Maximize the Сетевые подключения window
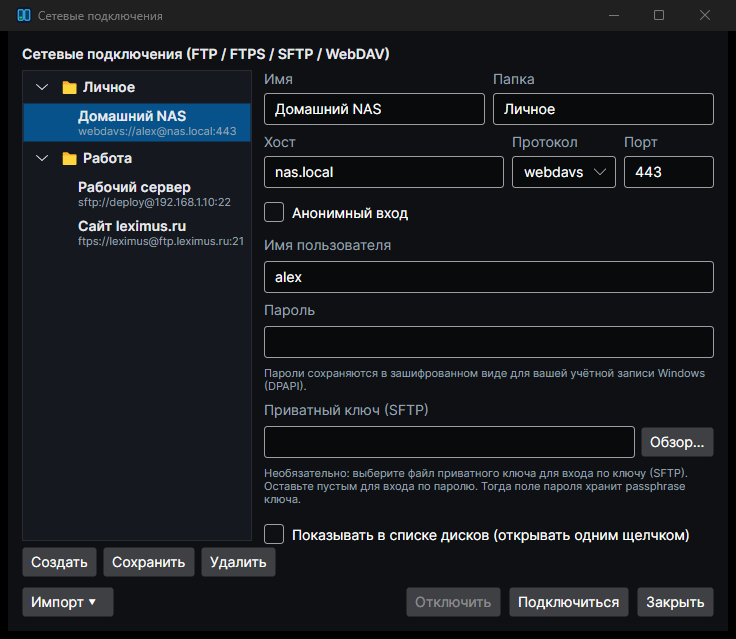 (659, 15)
